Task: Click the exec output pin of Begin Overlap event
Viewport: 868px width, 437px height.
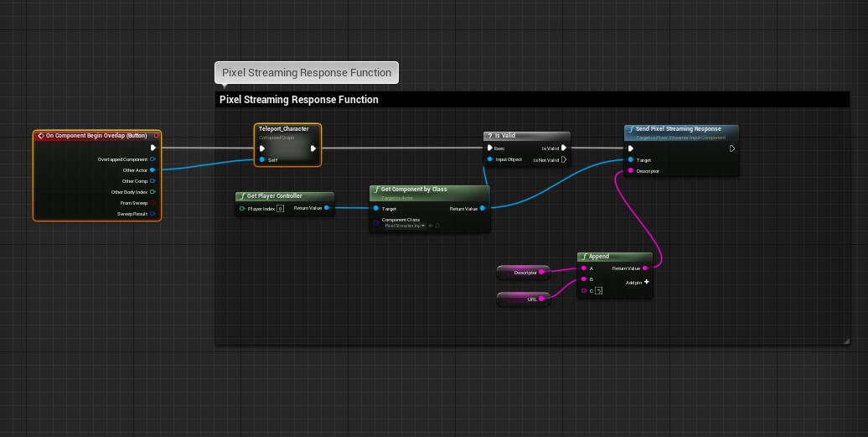Action: coord(153,148)
